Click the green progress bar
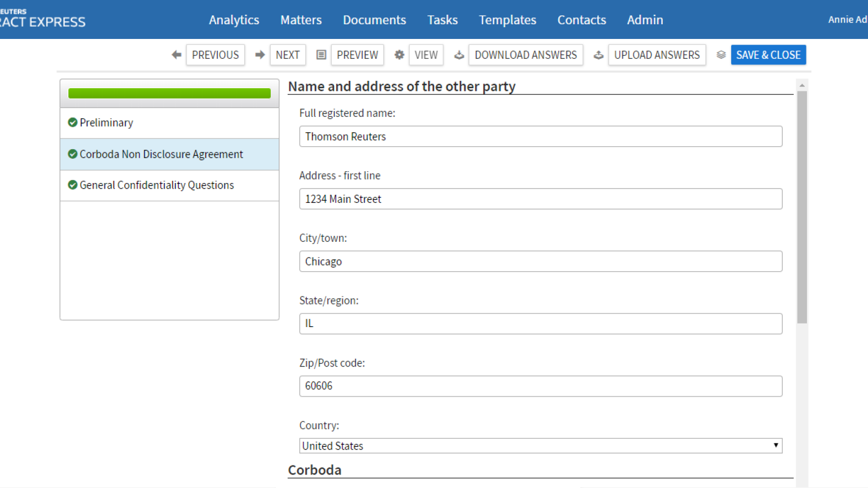 click(x=170, y=93)
